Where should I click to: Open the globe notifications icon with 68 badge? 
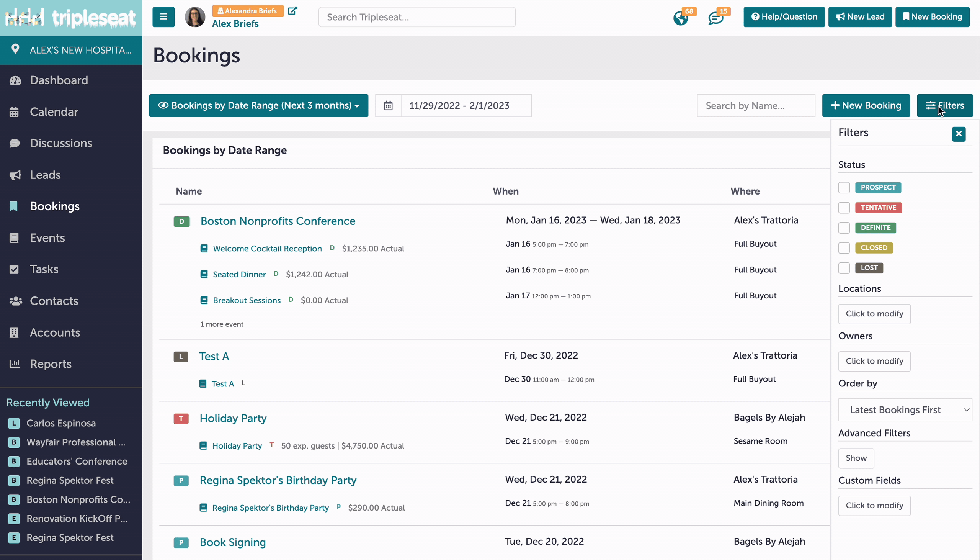(681, 18)
